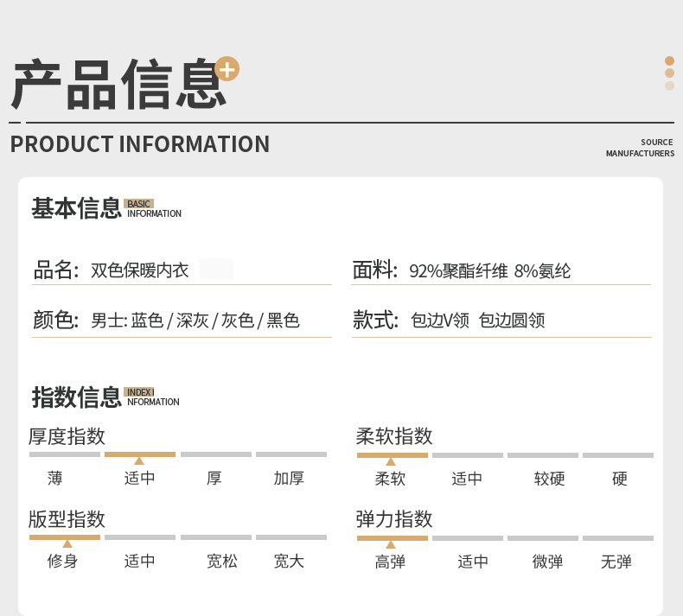Viewport: 683px width, 616px height.
Task: Click the 款式 field label
Action: pyautogui.click(x=376, y=320)
